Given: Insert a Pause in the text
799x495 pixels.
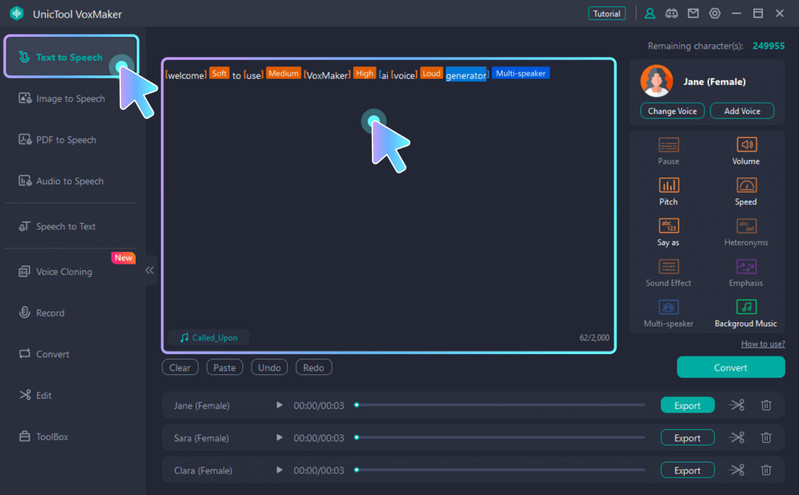Looking at the screenshot, I should click(668, 150).
